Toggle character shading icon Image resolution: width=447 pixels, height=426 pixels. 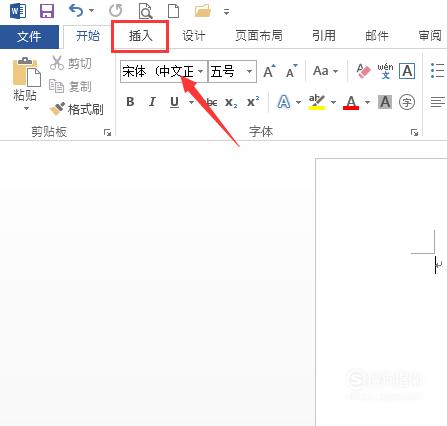385,102
